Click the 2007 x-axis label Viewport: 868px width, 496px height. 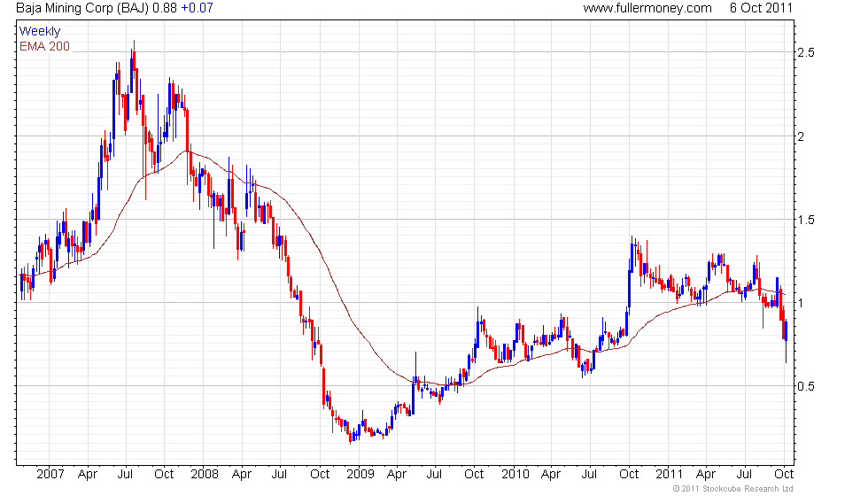tap(50, 475)
